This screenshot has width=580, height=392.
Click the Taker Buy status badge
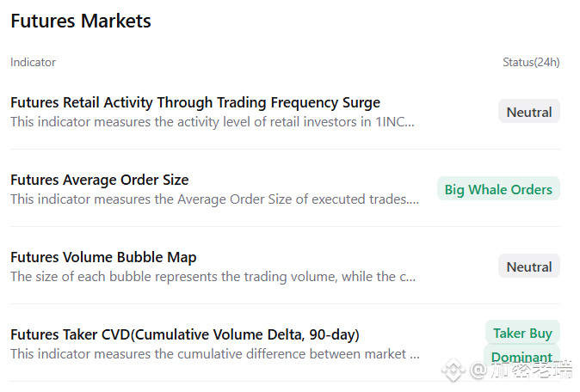coord(522,333)
